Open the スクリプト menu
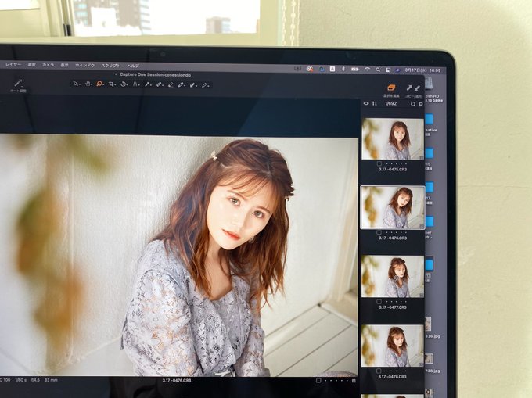Screen dimensions: 532x398 pos(110,66)
